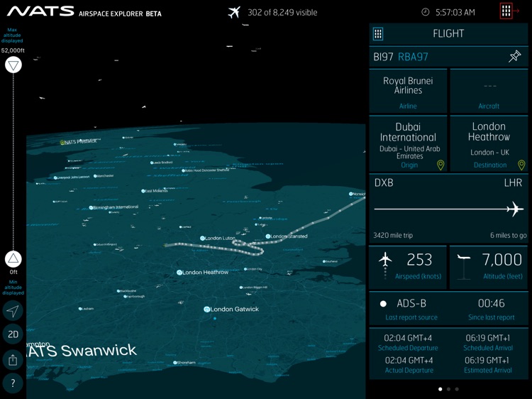Tap the min altitude up-triangle handle

(13, 259)
